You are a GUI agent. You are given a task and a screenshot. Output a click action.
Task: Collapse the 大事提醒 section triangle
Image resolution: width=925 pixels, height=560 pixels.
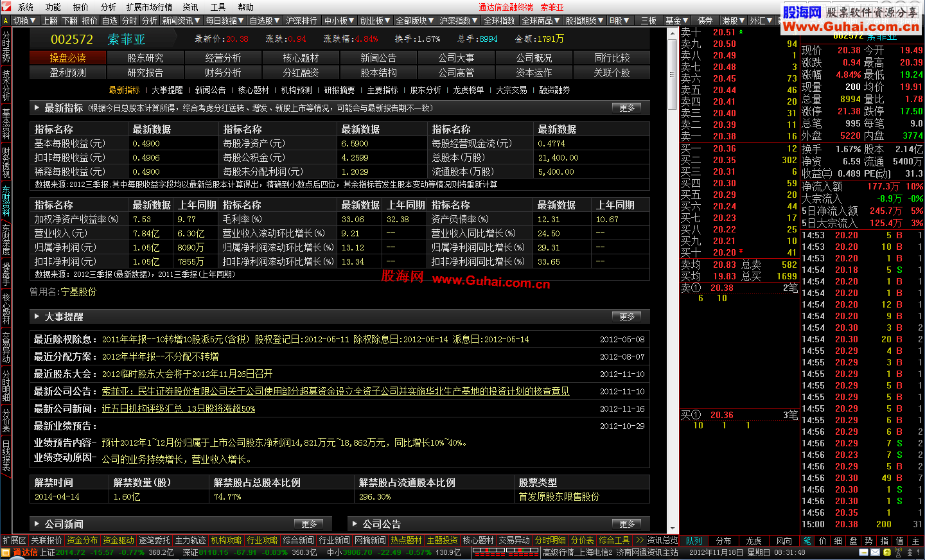[37, 317]
